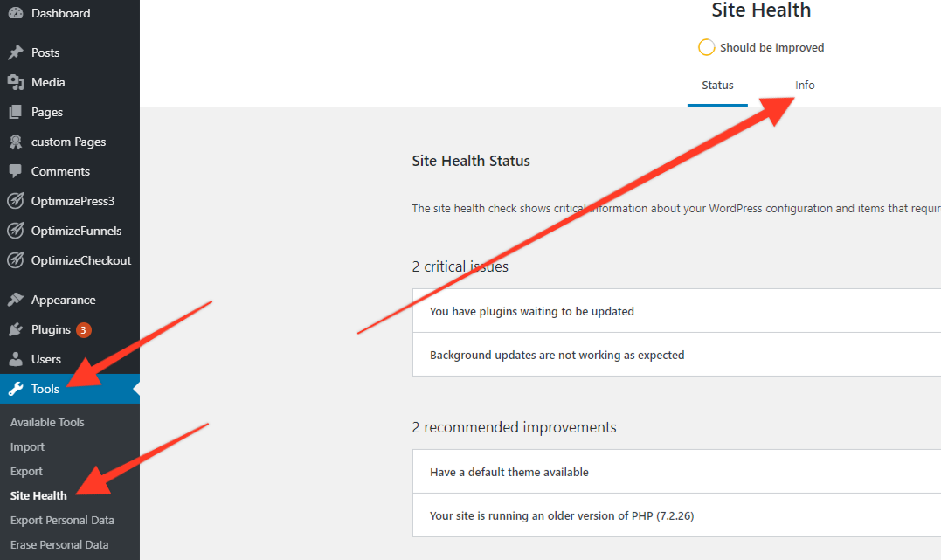The width and height of the screenshot is (941, 560).
Task: Click the Appearance paintbrush icon
Action: point(16,300)
